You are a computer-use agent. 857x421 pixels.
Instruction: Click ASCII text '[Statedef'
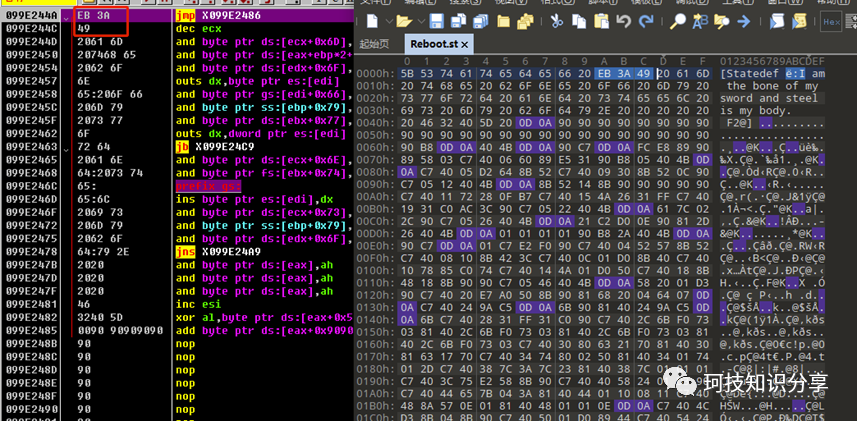(x=749, y=74)
